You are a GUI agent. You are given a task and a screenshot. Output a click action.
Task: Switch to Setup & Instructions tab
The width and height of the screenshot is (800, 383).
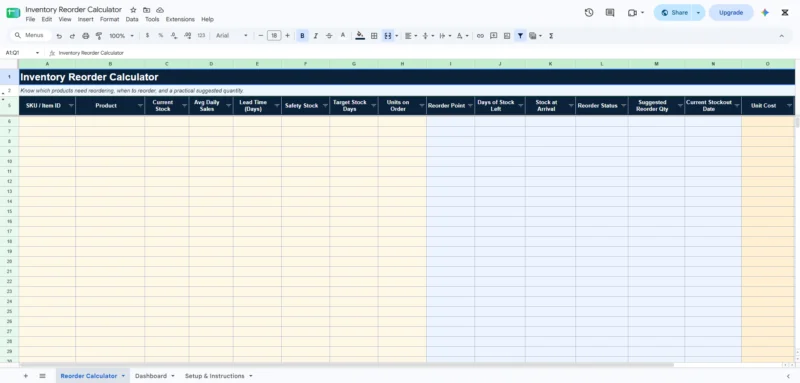pos(218,376)
